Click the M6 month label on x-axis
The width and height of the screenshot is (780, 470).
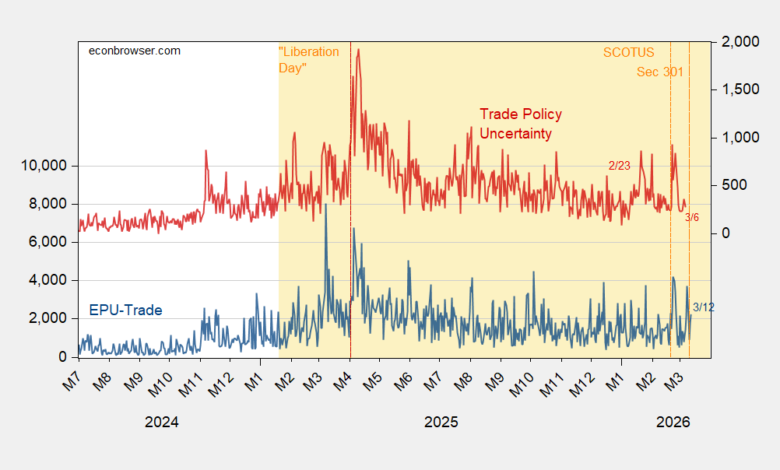click(402, 381)
